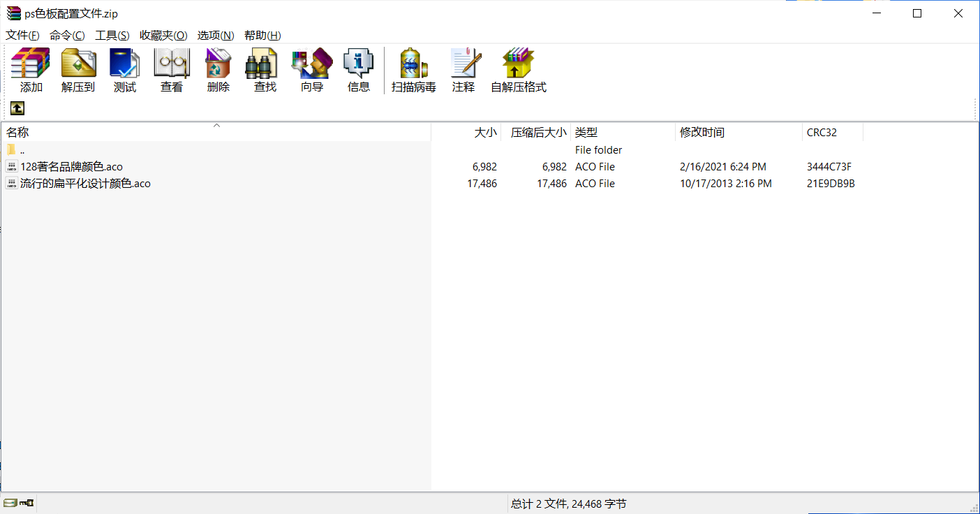Viewport: 980px width, 514px height.
Task: Launch the 向导 (Wizard) icon
Action: pos(312,70)
